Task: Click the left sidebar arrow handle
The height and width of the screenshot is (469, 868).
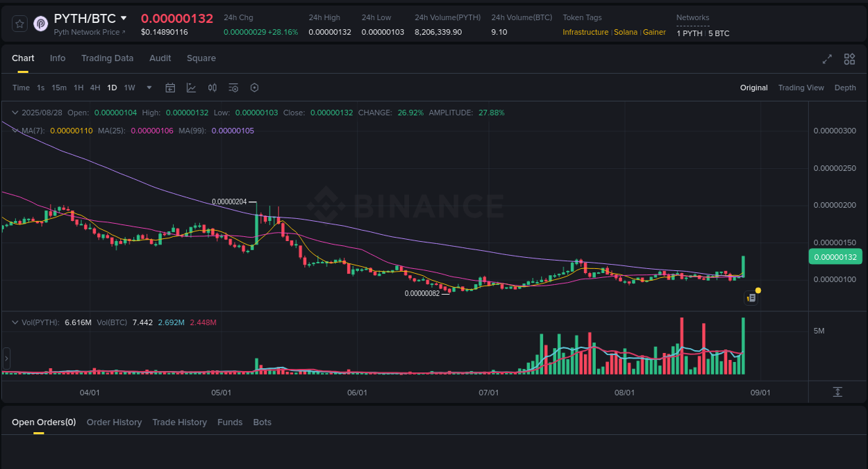Action: (x=6, y=359)
